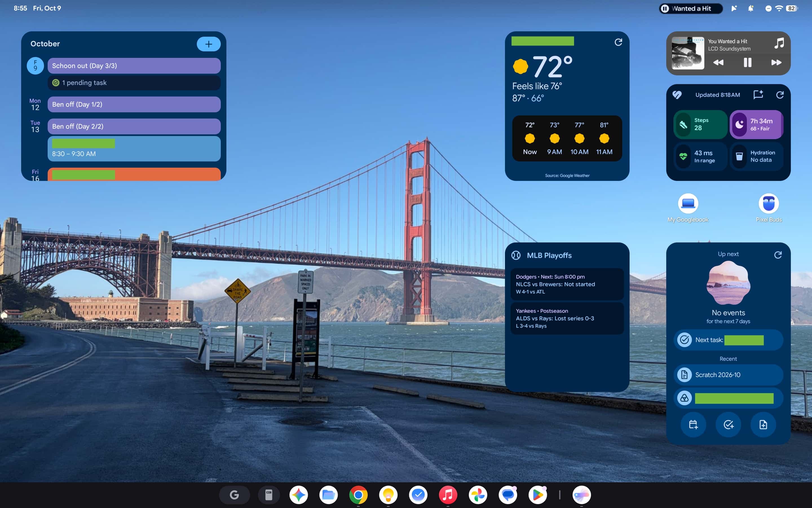This screenshot has height=508, width=812.
Task: Open the Google search launcher in dock
Action: click(234, 494)
